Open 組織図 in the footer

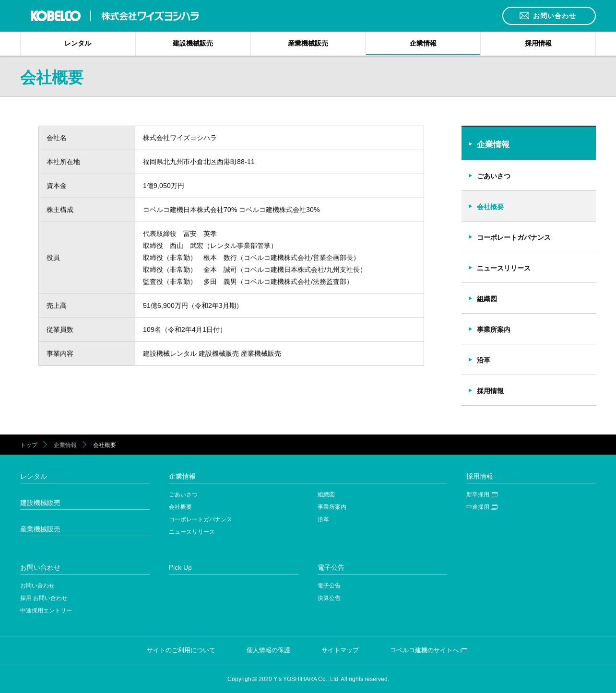[326, 494]
